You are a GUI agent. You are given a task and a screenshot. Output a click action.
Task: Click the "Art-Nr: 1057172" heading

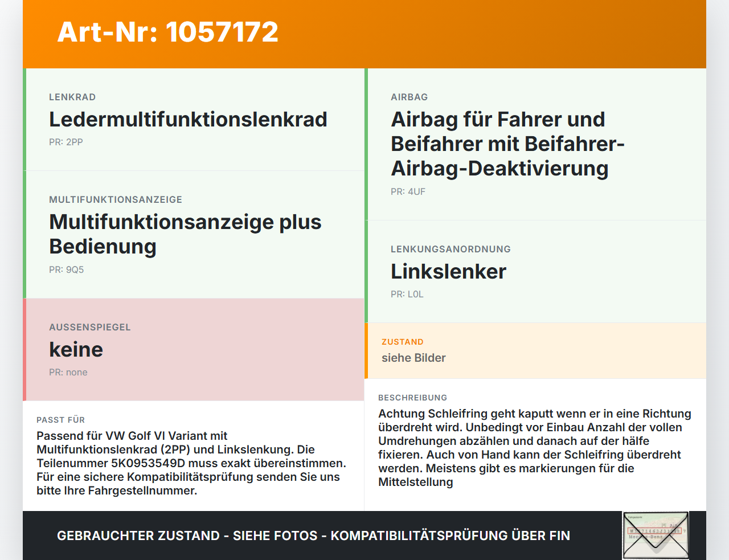(168, 32)
